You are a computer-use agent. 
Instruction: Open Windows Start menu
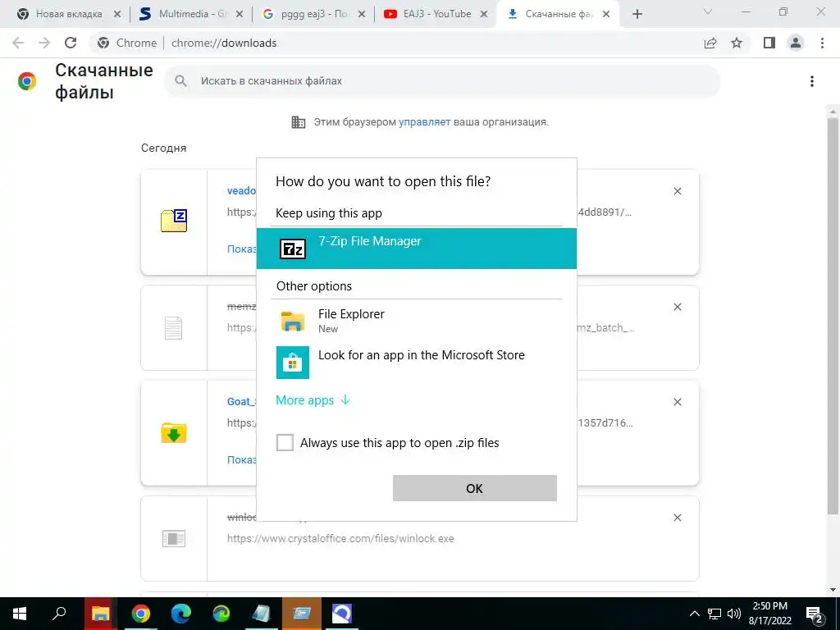click(x=20, y=614)
